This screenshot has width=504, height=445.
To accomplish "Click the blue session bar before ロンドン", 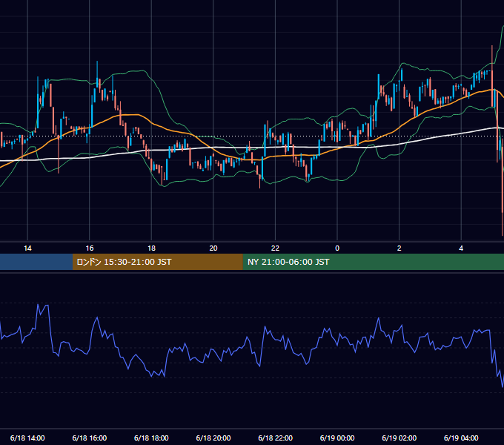I will point(36,262).
